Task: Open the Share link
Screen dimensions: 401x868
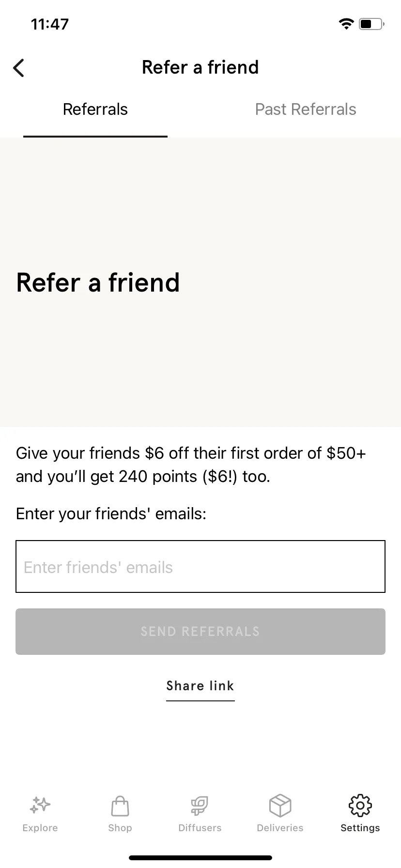Action: pyautogui.click(x=200, y=686)
